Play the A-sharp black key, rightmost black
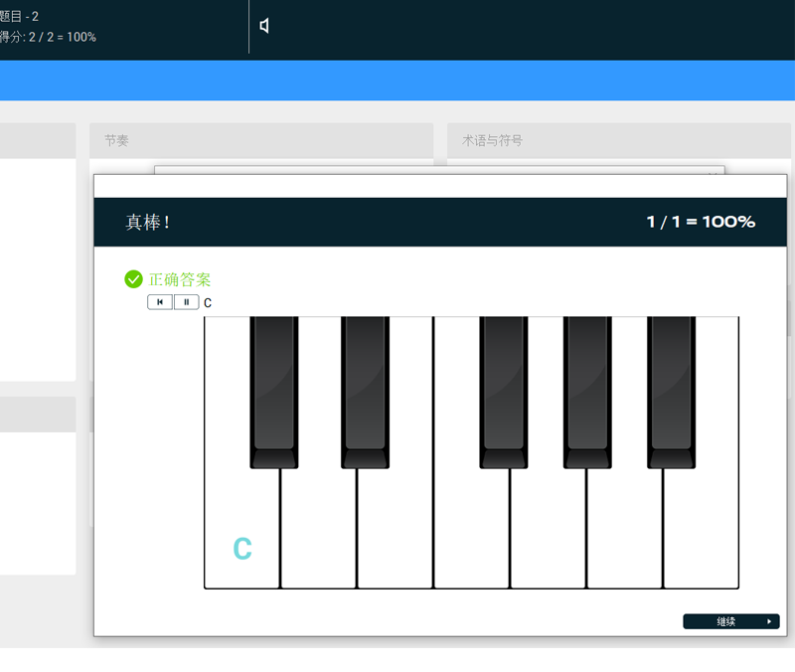 click(x=672, y=392)
